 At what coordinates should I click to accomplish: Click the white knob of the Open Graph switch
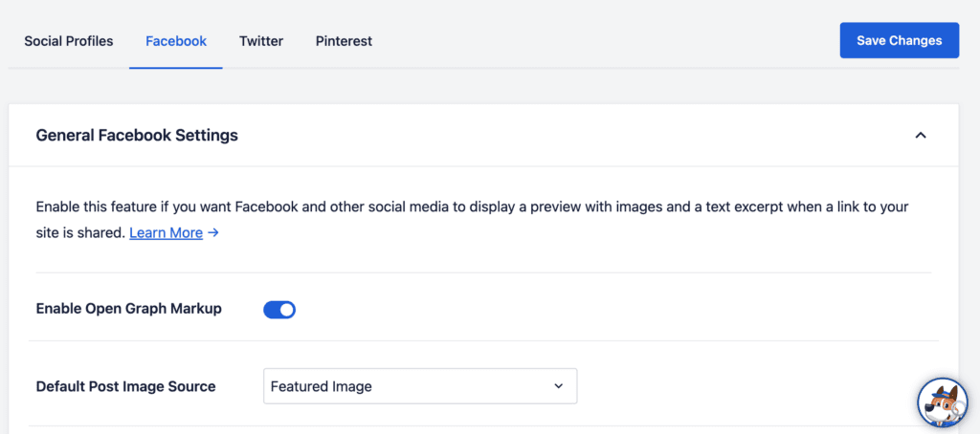pos(287,310)
